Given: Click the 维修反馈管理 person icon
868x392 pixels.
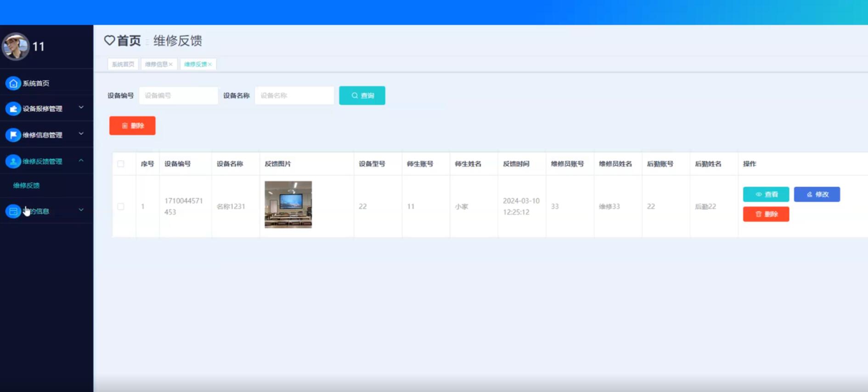Looking at the screenshot, I should pos(13,161).
